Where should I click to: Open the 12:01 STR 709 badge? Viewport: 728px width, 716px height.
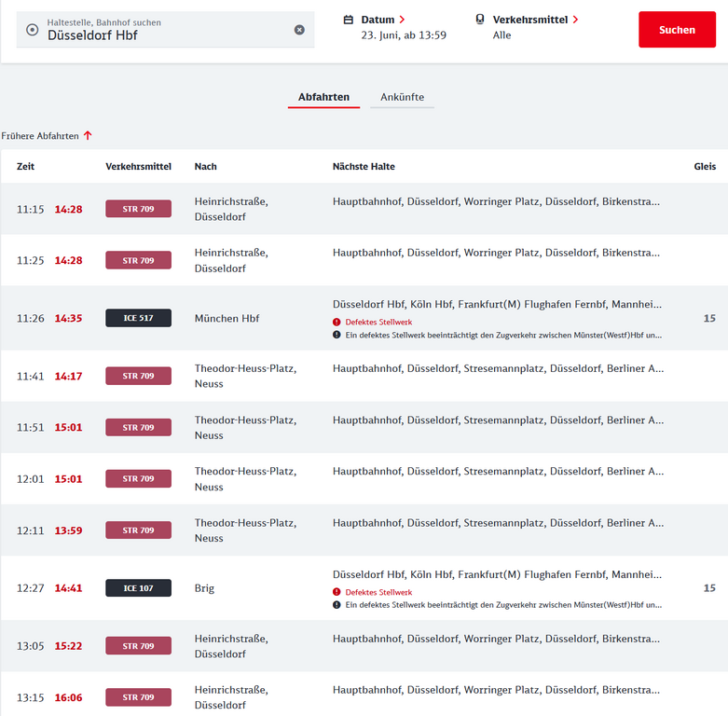pos(138,478)
